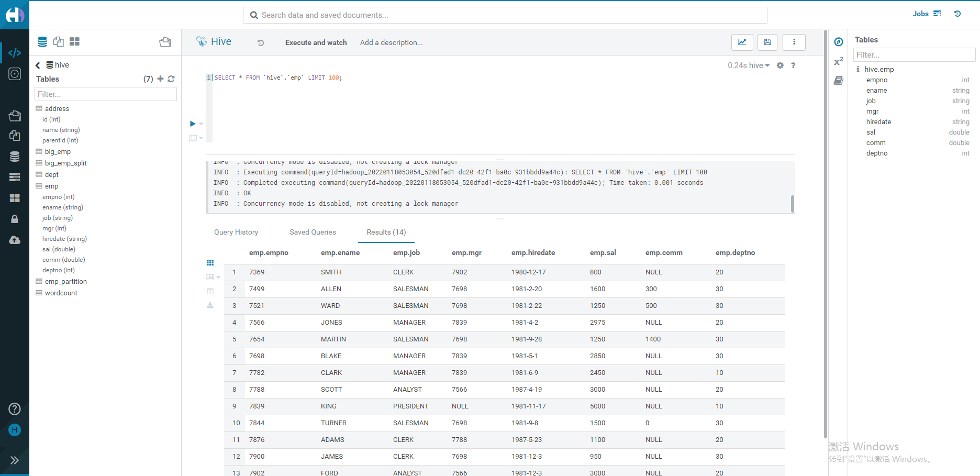Expand the left sidebar with double chevron

(x=15, y=460)
